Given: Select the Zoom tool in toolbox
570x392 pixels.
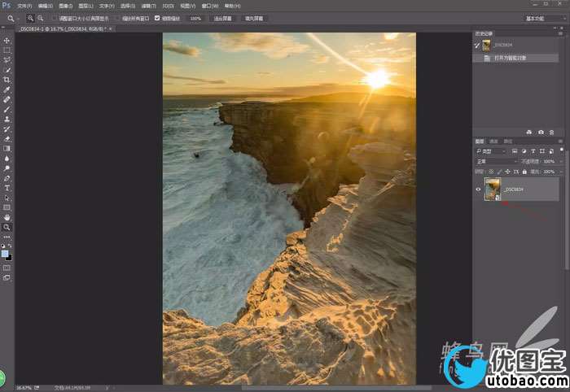Looking at the screenshot, I should tap(7, 227).
